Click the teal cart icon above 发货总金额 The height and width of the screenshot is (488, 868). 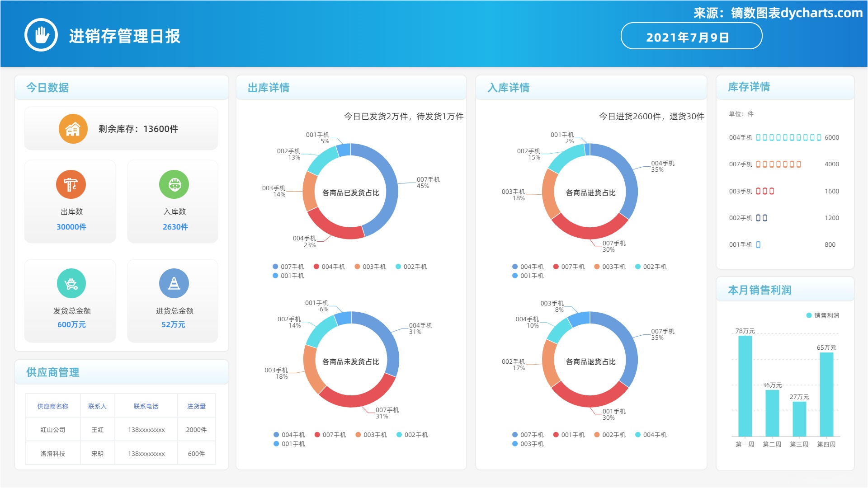coord(71,283)
